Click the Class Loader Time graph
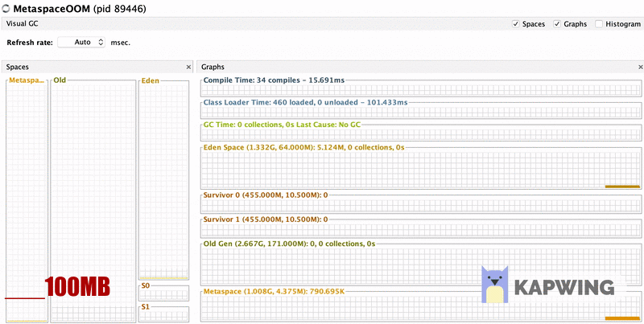 pos(420,111)
